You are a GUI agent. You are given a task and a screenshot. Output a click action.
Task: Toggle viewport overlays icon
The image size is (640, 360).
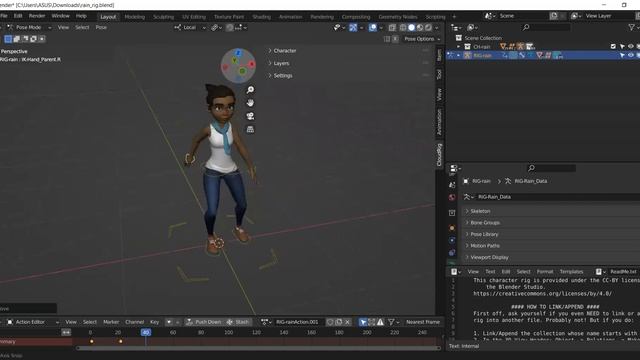(373, 27)
